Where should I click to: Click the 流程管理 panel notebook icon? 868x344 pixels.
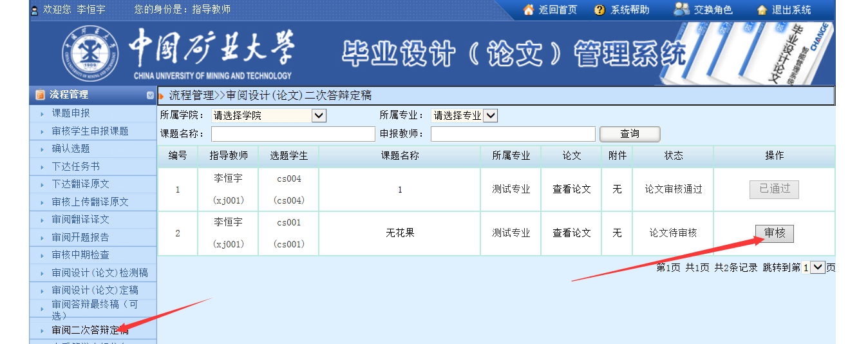point(41,95)
